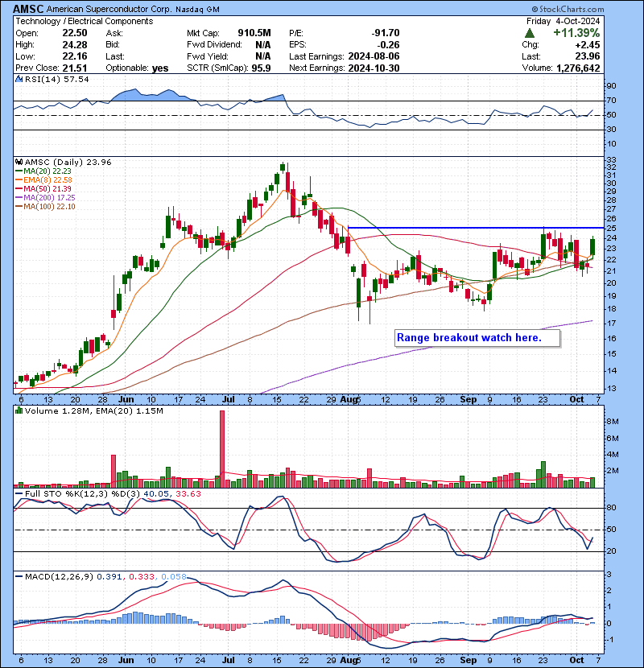Click the MA(50) 21.39 legend entry

click(43, 188)
